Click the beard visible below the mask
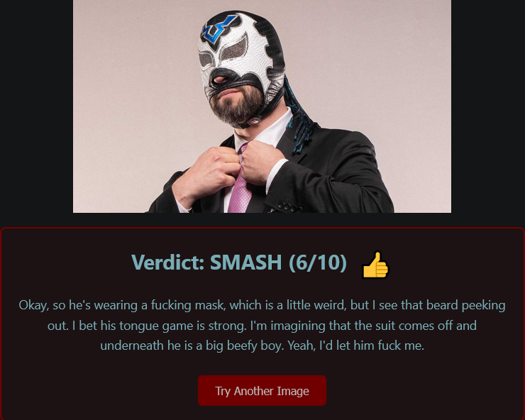 (238, 104)
